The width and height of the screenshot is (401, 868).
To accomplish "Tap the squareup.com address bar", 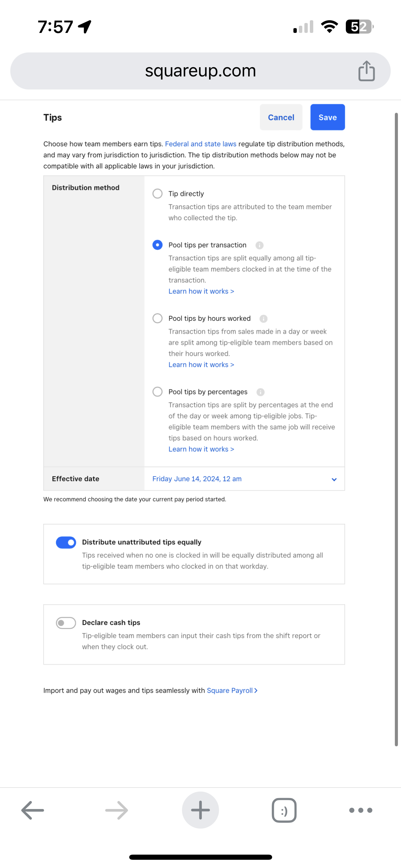I will 200,71.
